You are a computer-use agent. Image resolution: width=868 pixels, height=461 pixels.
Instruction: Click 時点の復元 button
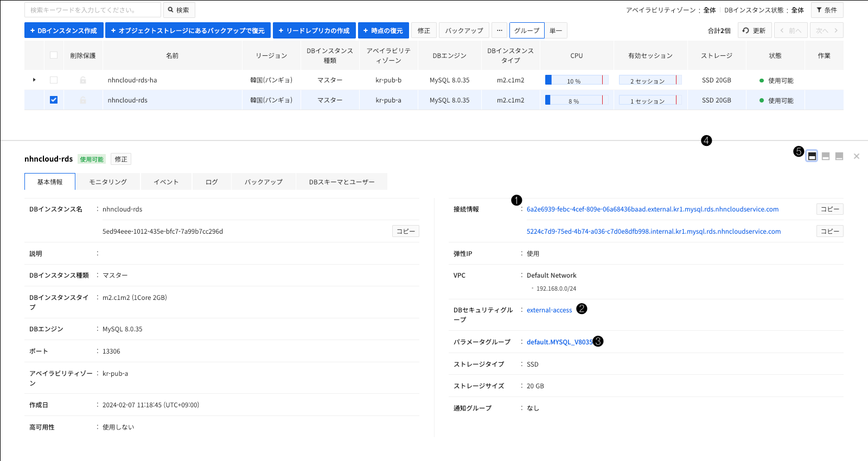tap(383, 30)
